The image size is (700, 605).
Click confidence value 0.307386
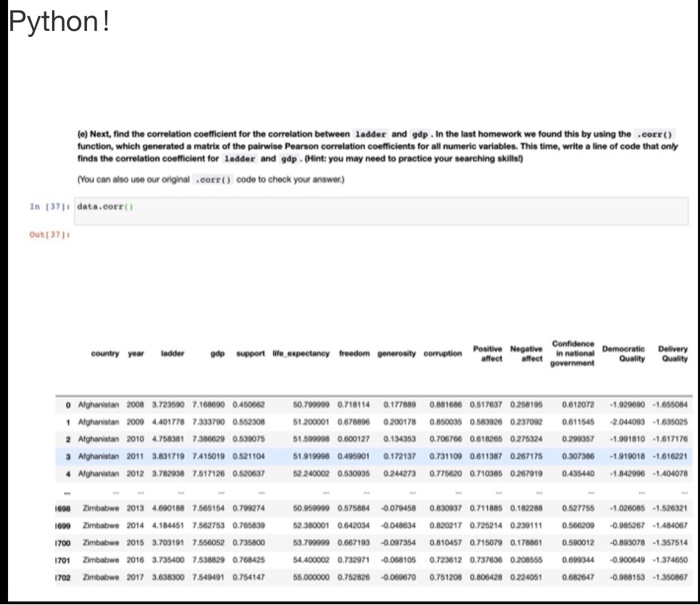tap(578, 456)
